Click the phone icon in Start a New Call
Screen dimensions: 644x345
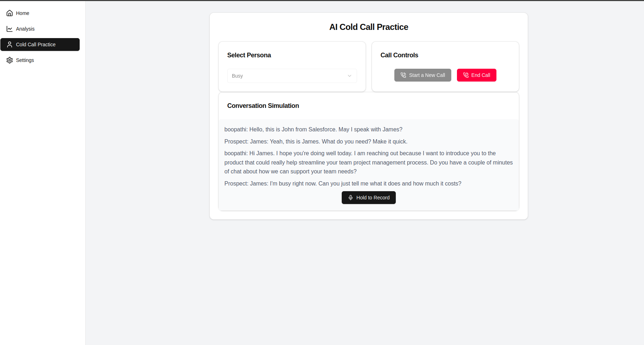[x=403, y=75]
